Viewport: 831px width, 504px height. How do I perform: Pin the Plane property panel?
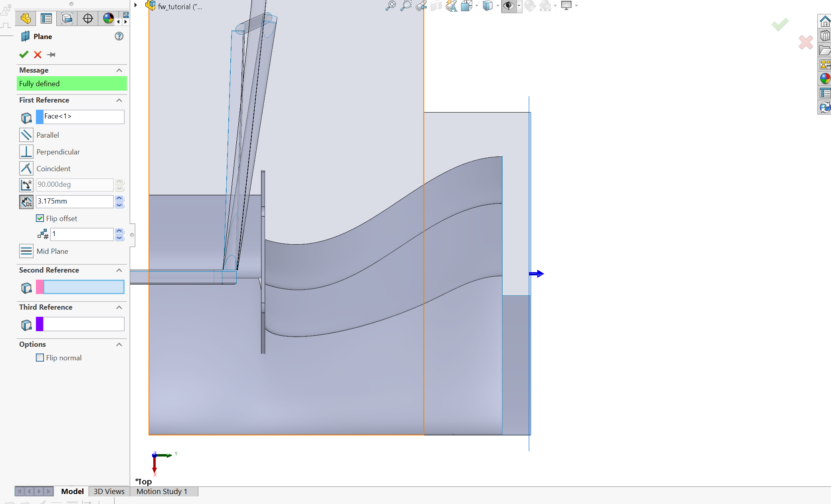(x=51, y=55)
